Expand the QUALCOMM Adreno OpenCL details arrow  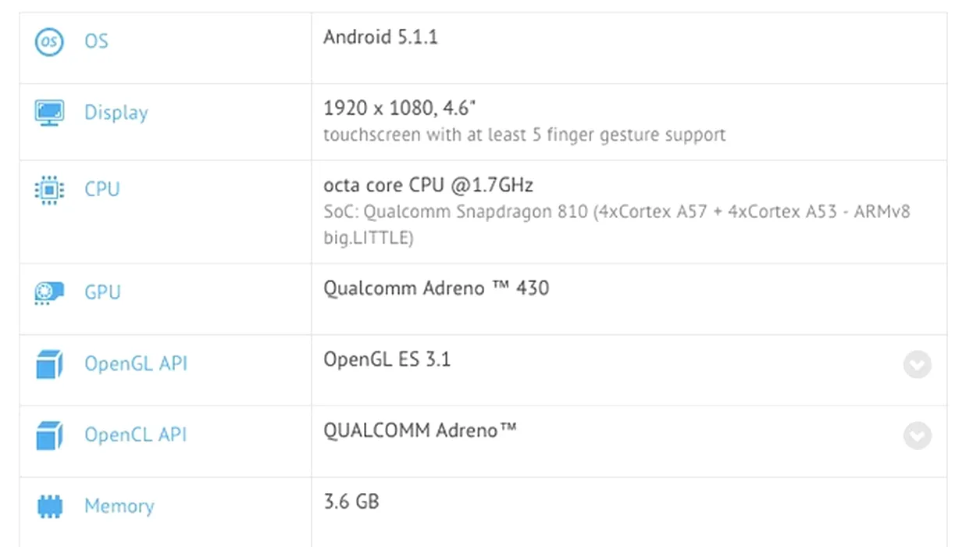point(918,435)
